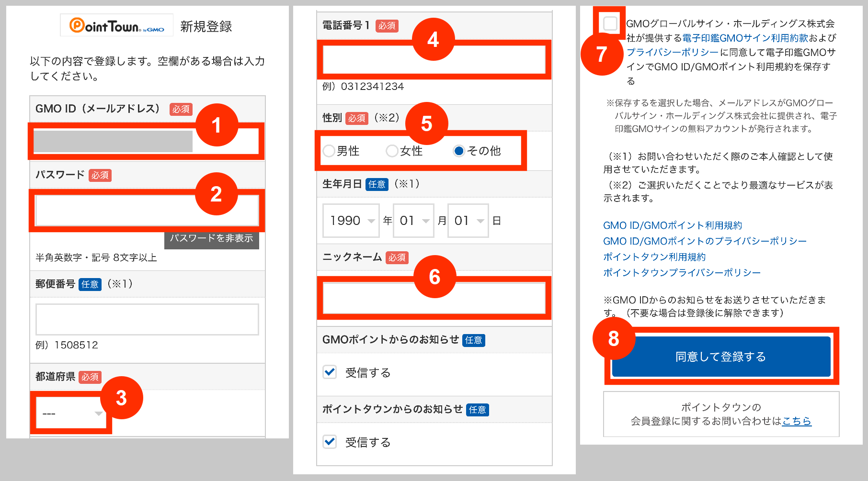Click the password input field
The height and width of the screenshot is (481, 868).
pos(147,211)
